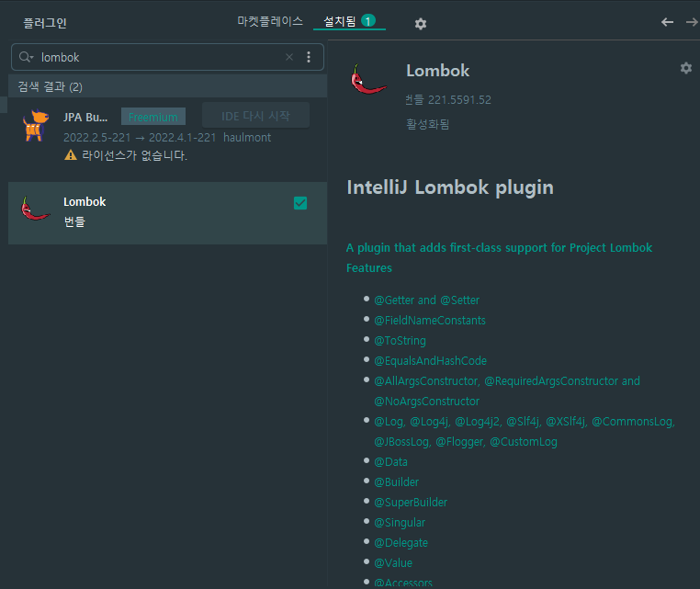
Task: Open the @Delegate link
Action: tap(401, 543)
